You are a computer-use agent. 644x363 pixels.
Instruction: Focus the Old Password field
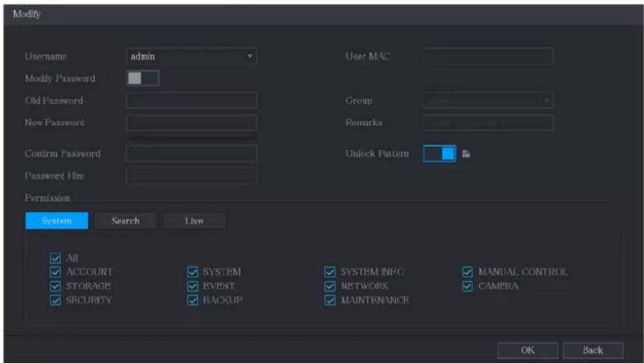(192, 101)
